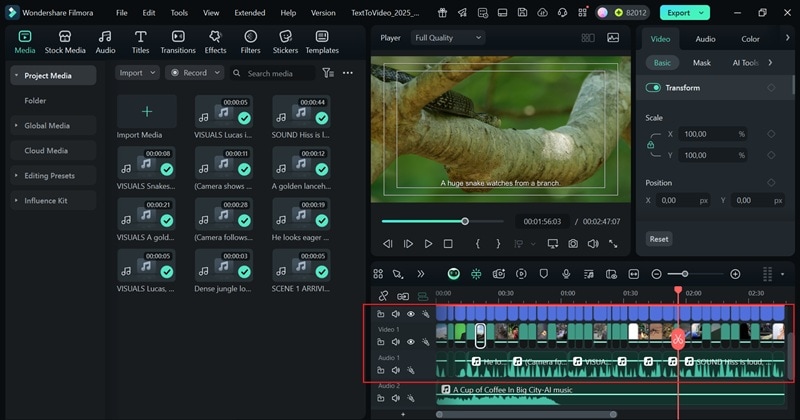The image size is (800, 420).
Task: Open the Titles panel
Action: coord(140,42)
